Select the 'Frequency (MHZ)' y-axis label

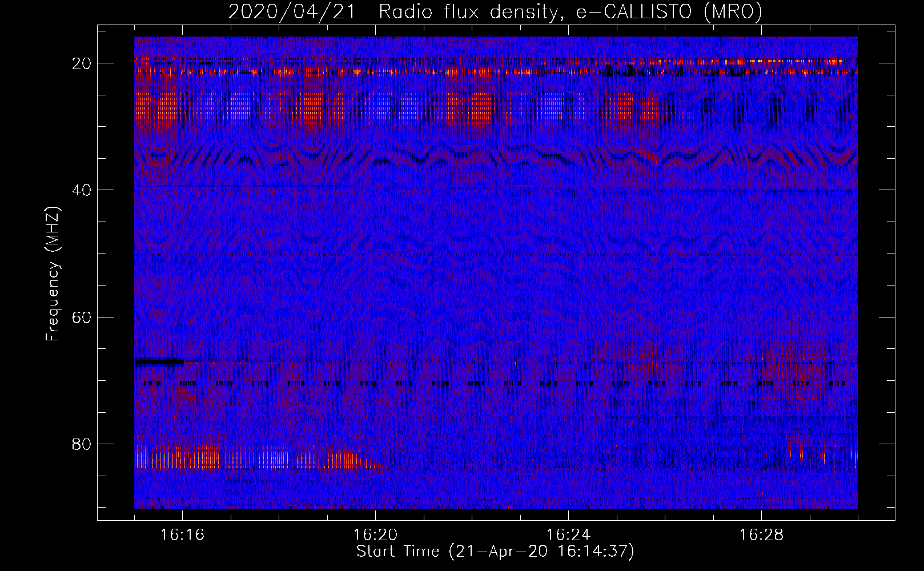point(53,274)
